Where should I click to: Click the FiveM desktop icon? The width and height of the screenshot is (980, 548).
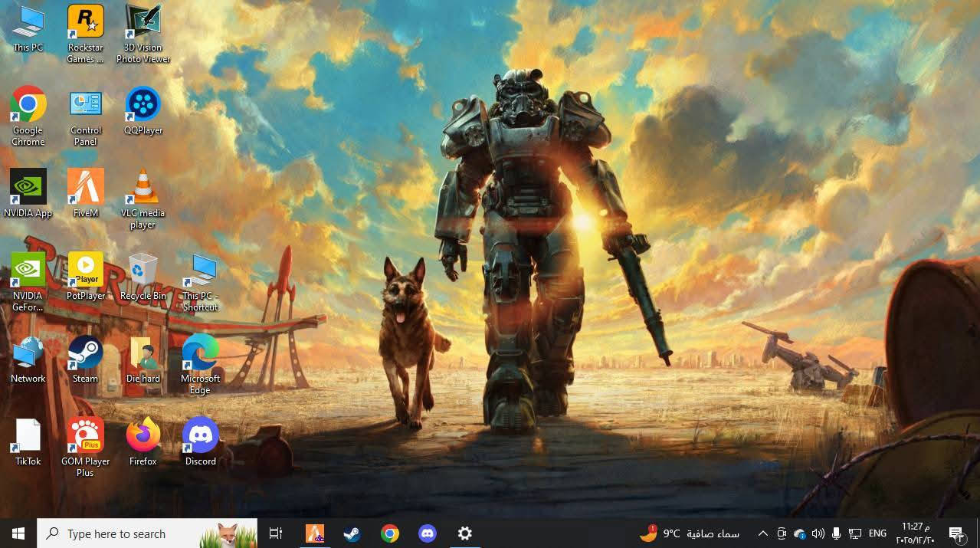pos(85,189)
